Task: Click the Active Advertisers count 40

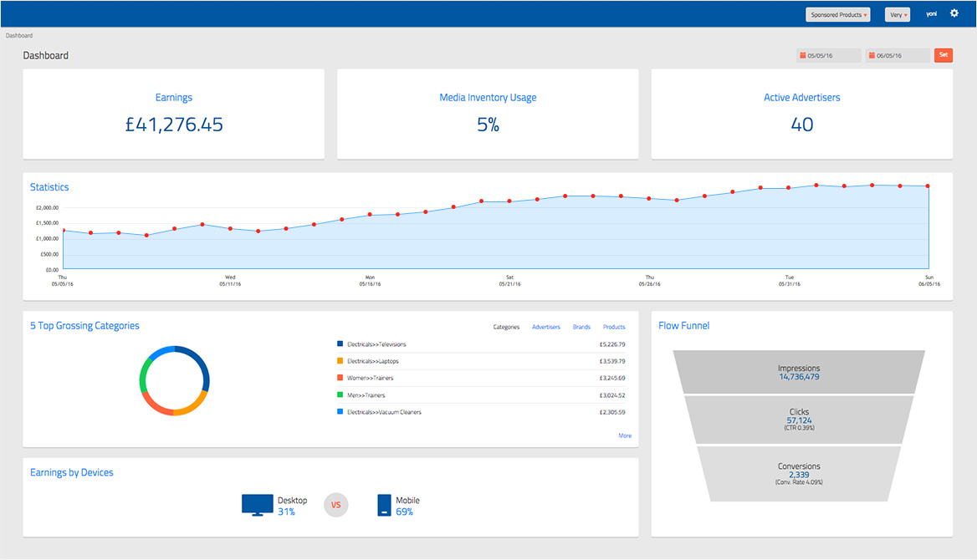Action: pyautogui.click(x=802, y=125)
